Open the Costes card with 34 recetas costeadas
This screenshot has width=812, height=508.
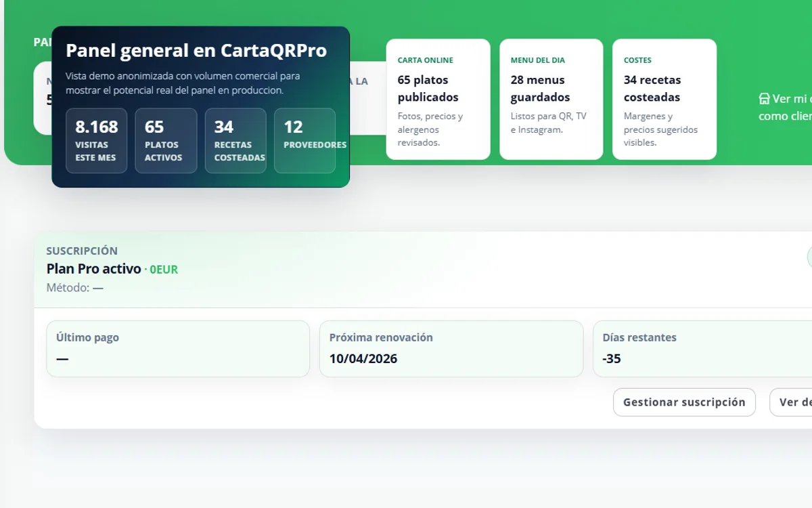click(x=664, y=100)
